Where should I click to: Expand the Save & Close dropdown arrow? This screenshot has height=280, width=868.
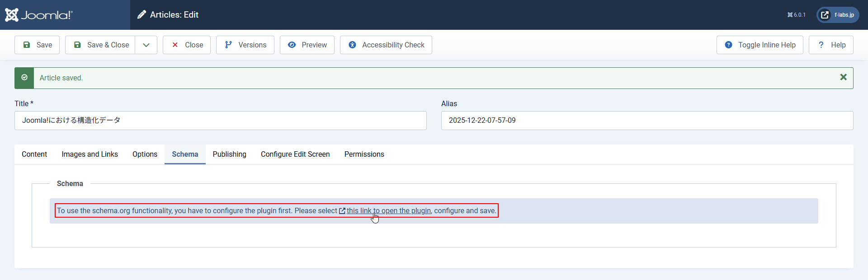(146, 45)
